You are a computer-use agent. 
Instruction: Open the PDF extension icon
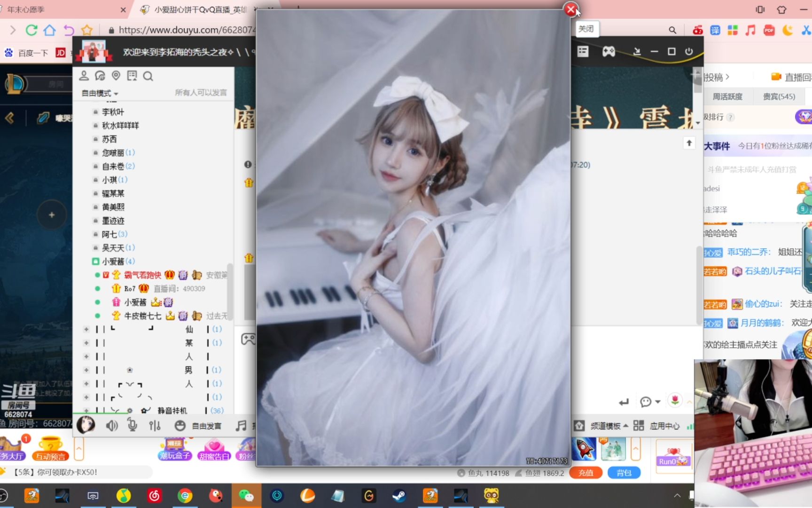point(769,30)
